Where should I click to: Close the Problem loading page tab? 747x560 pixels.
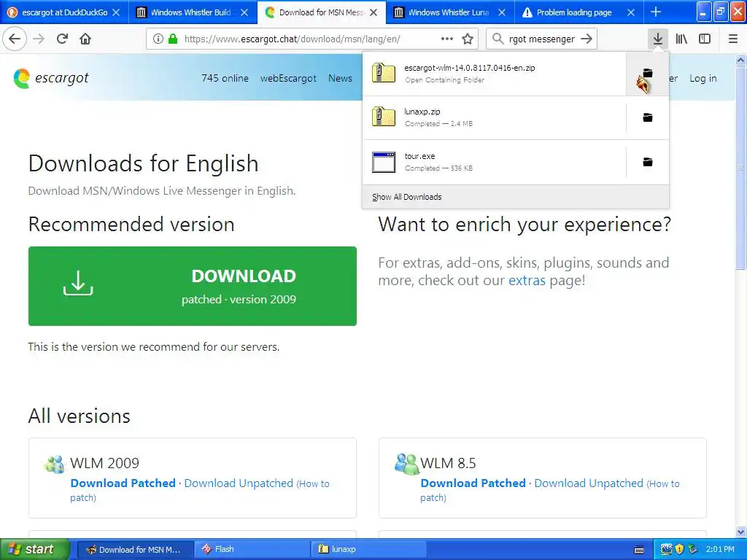[631, 12]
